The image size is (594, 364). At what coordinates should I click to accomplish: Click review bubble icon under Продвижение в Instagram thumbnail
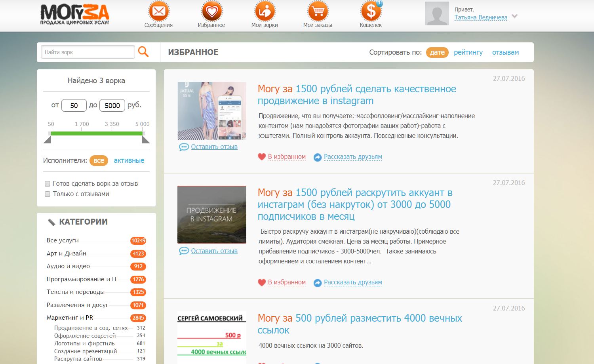click(184, 251)
